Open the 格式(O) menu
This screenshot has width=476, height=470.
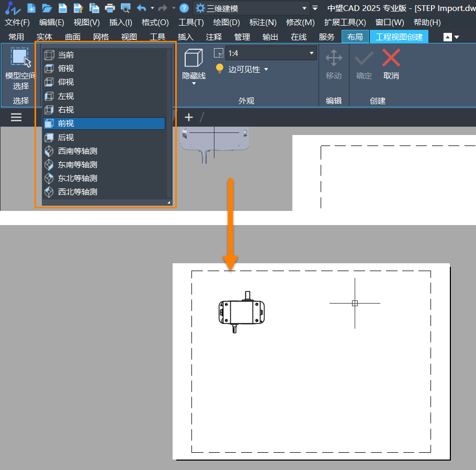coord(155,23)
